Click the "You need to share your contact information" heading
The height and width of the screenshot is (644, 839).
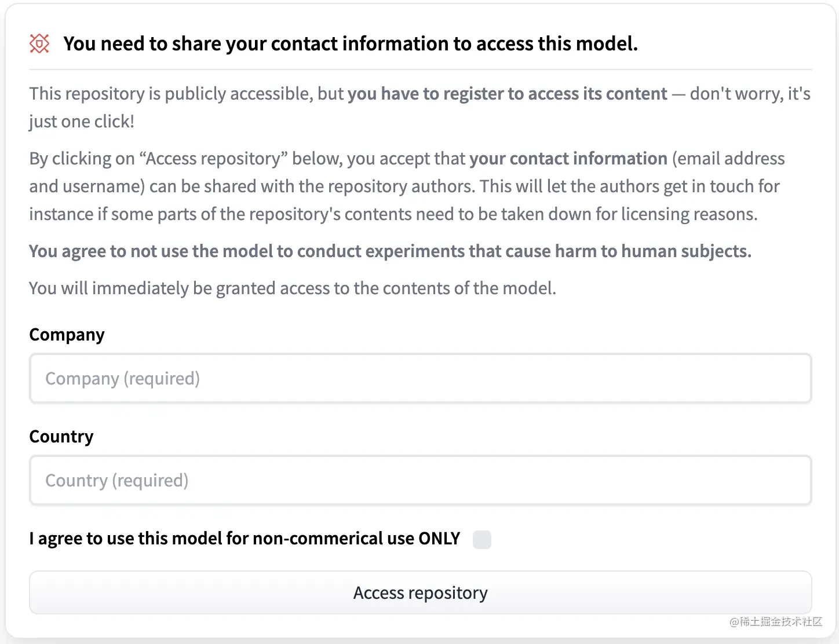coord(350,44)
